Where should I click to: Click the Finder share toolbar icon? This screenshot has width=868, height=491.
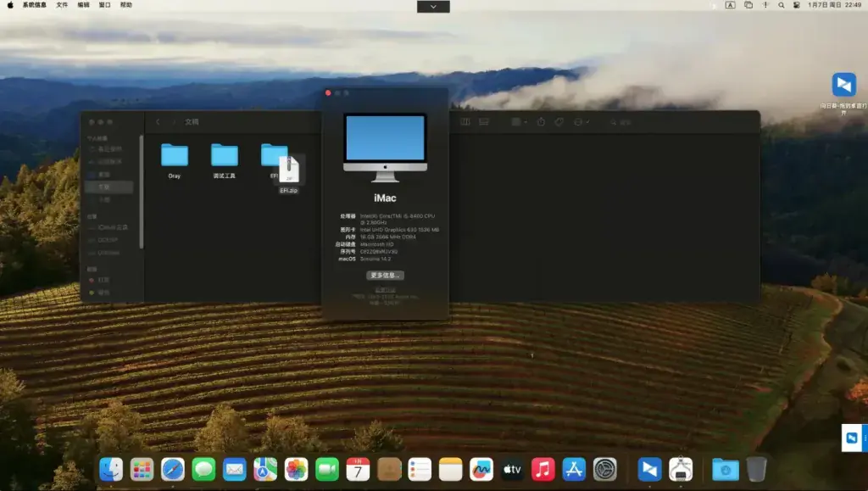pos(541,122)
